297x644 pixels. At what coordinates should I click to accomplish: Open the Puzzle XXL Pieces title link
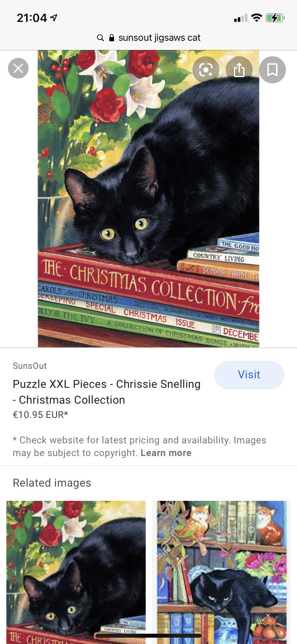(x=107, y=392)
